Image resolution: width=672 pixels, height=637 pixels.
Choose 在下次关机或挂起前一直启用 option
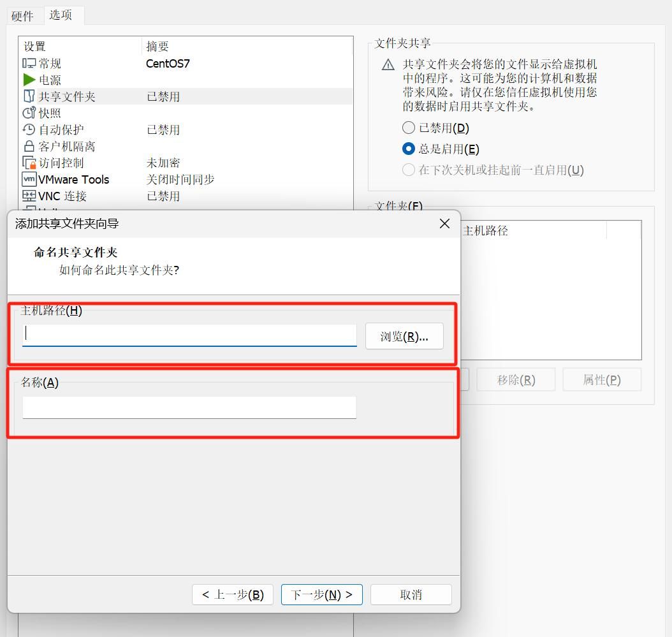(408, 170)
